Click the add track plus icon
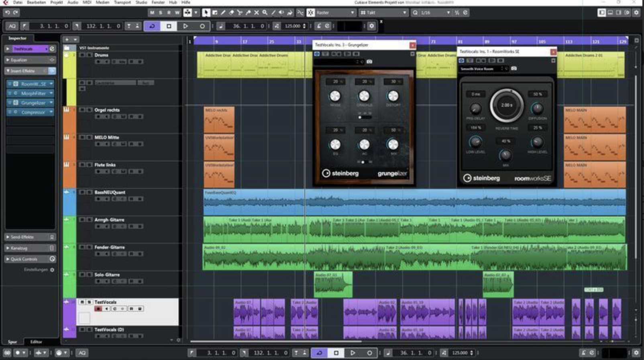Viewport: 644px width, 360px height. tap(67, 39)
